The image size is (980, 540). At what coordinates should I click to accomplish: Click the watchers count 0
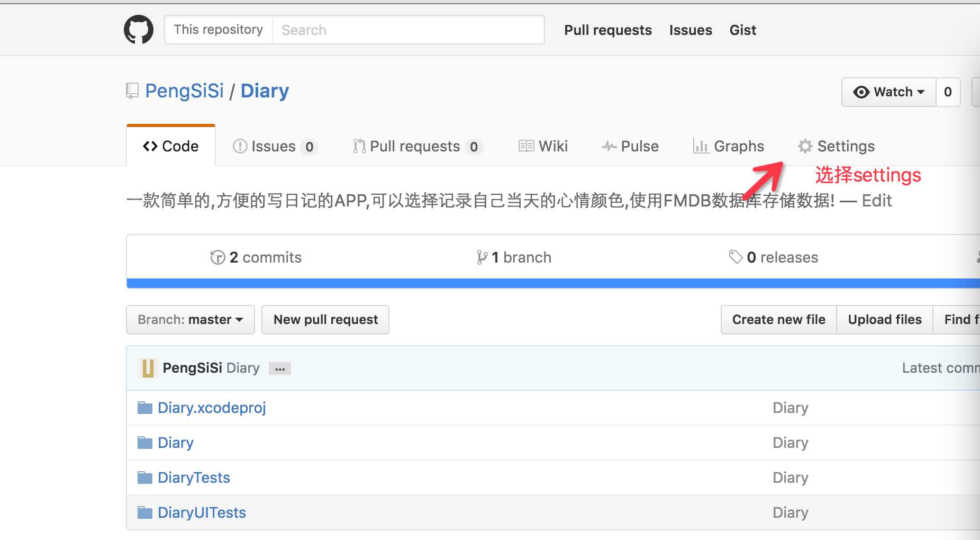click(948, 92)
